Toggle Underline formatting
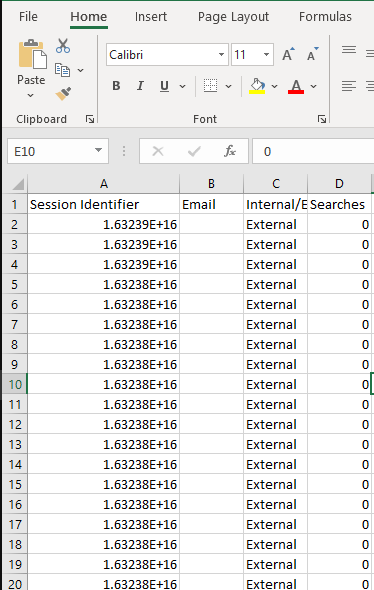 pos(164,86)
